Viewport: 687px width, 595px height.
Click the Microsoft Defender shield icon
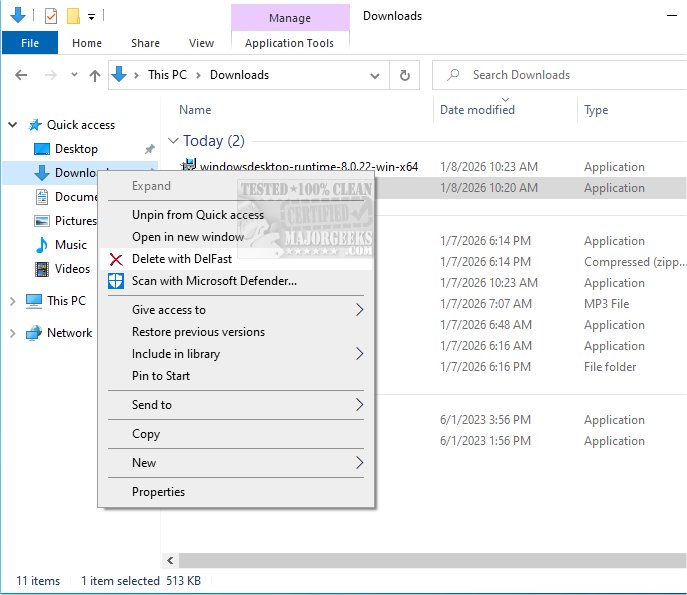click(115, 281)
